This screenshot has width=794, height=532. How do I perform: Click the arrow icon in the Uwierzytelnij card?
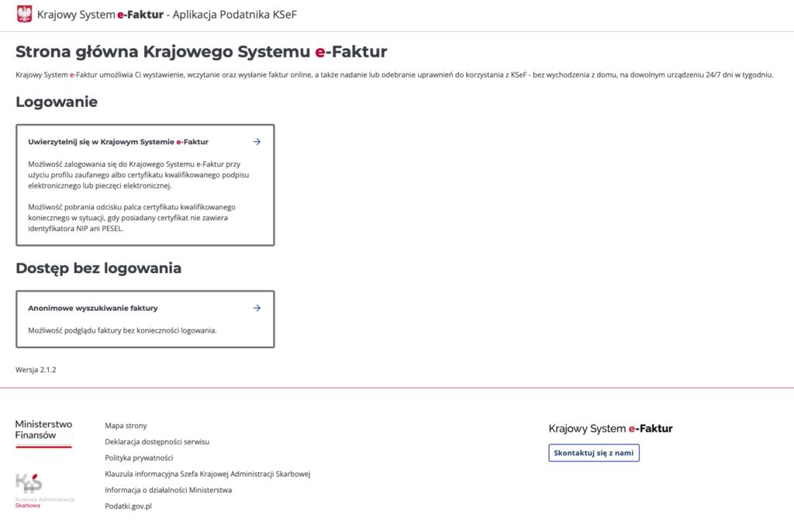(x=257, y=142)
